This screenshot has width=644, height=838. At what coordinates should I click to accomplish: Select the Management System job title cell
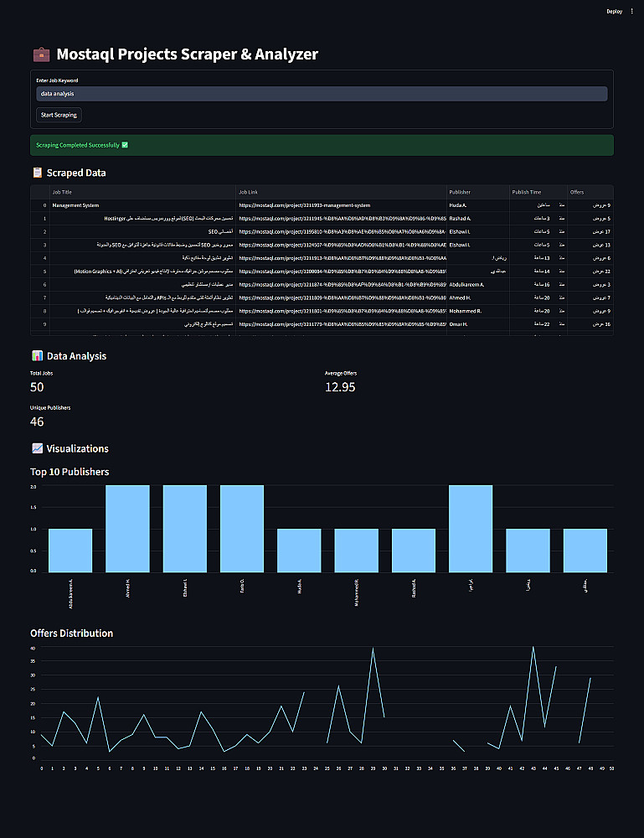pos(142,205)
